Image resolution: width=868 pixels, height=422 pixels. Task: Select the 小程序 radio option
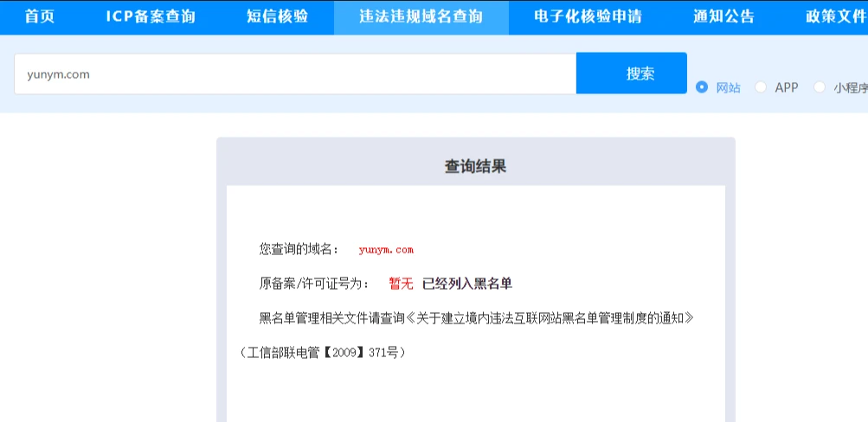pyautogui.click(x=820, y=87)
